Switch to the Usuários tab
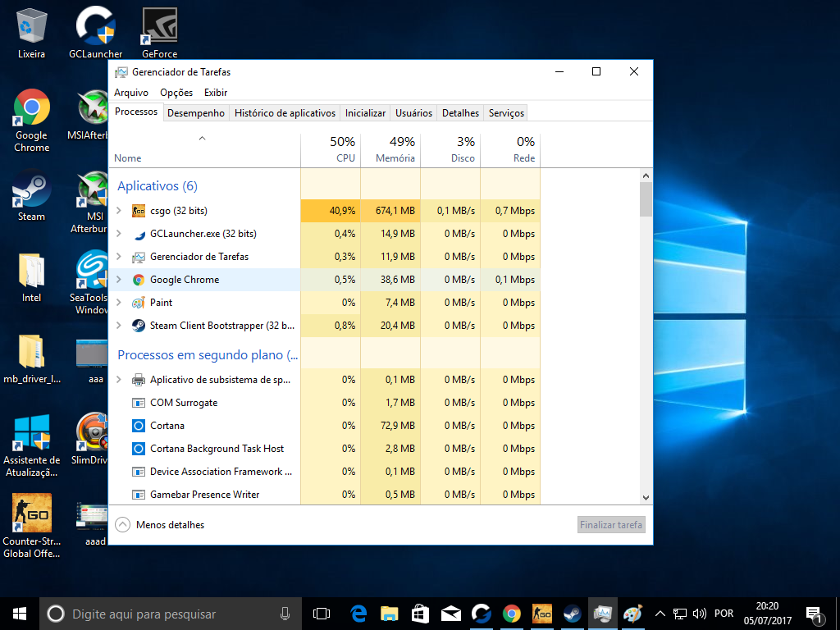Image resolution: width=840 pixels, height=630 pixels. pos(413,113)
